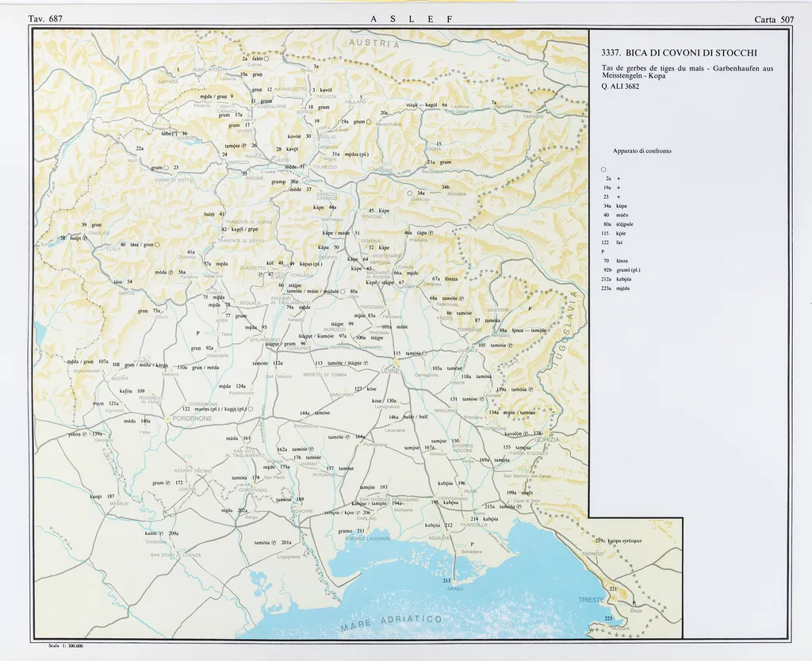Click the Scala 1:300 000 scale text
Screen dimensions: 812x661
(66, 647)
